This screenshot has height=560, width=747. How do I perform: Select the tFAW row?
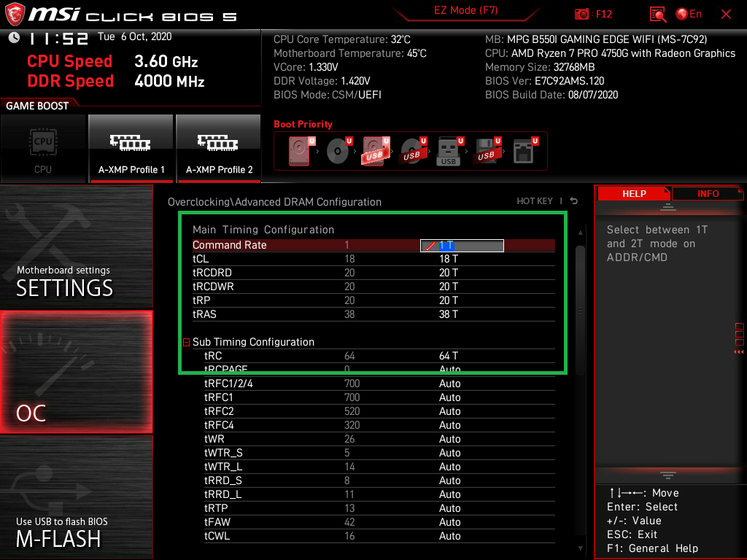point(379,522)
